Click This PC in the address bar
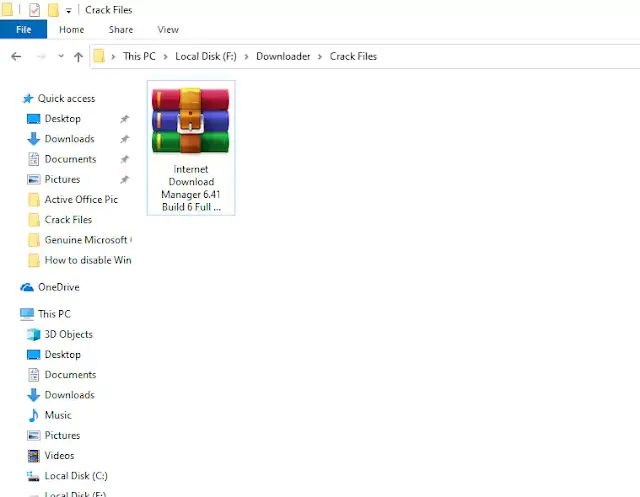This screenshot has height=497, width=640. [139, 56]
